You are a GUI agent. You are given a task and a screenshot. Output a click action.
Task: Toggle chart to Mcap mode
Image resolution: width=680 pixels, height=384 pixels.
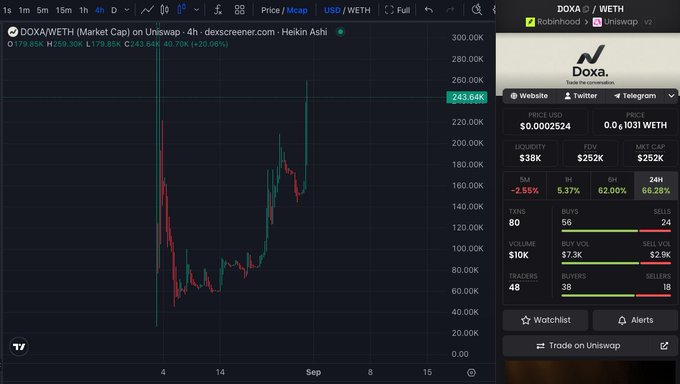click(297, 10)
